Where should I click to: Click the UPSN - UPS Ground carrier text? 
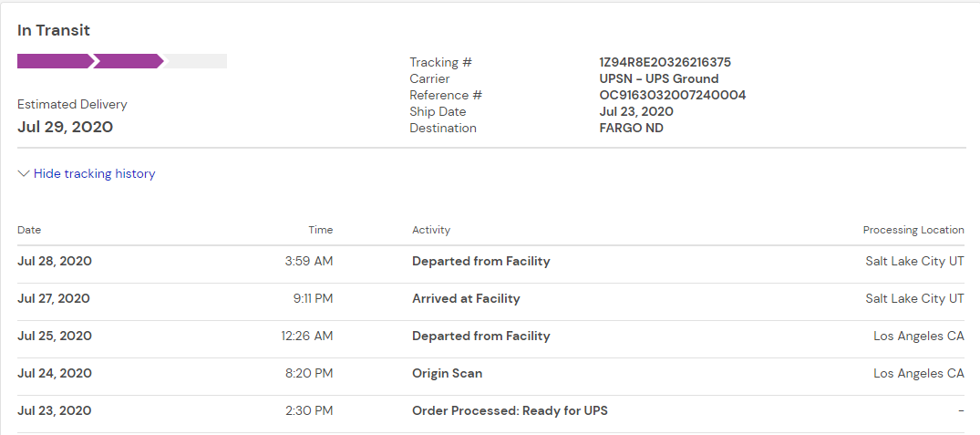tap(658, 78)
